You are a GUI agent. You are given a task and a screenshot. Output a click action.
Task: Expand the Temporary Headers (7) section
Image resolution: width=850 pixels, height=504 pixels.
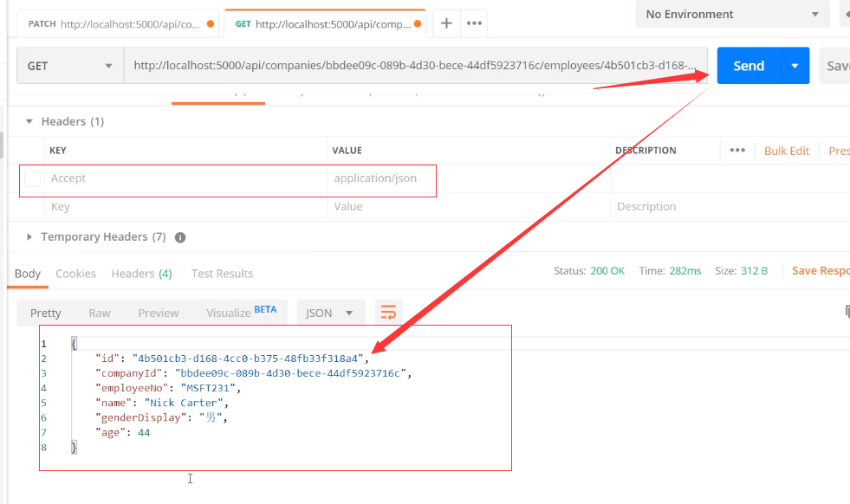click(x=30, y=237)
